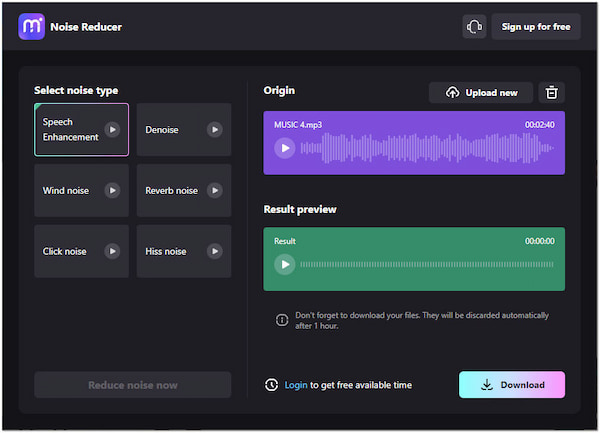The height and width of the screenshot is (433, 600).
Task: Click the MUSIC 4.mp3 file name
Action: tap(298, 125)
